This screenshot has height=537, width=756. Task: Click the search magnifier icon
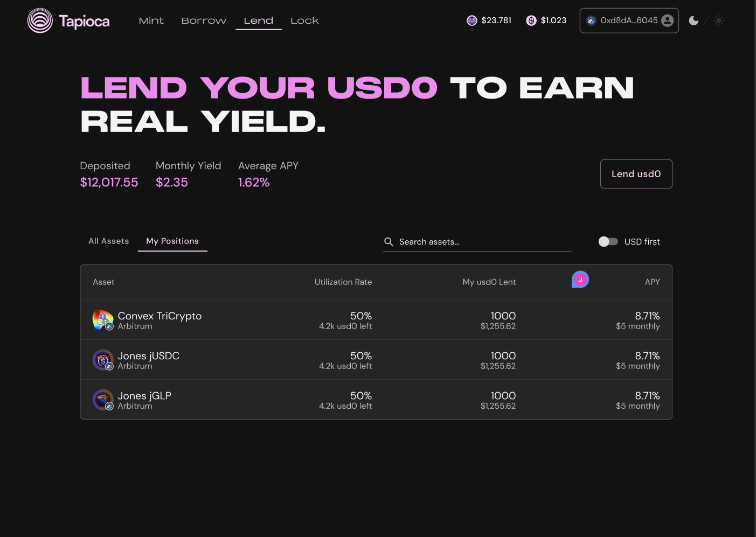point(389,242)
